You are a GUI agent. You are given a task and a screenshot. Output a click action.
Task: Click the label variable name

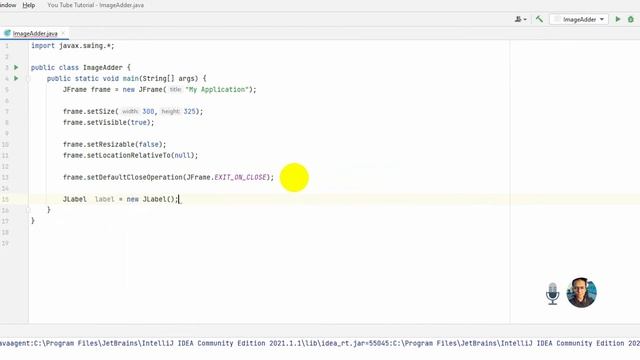pos(104,199)
